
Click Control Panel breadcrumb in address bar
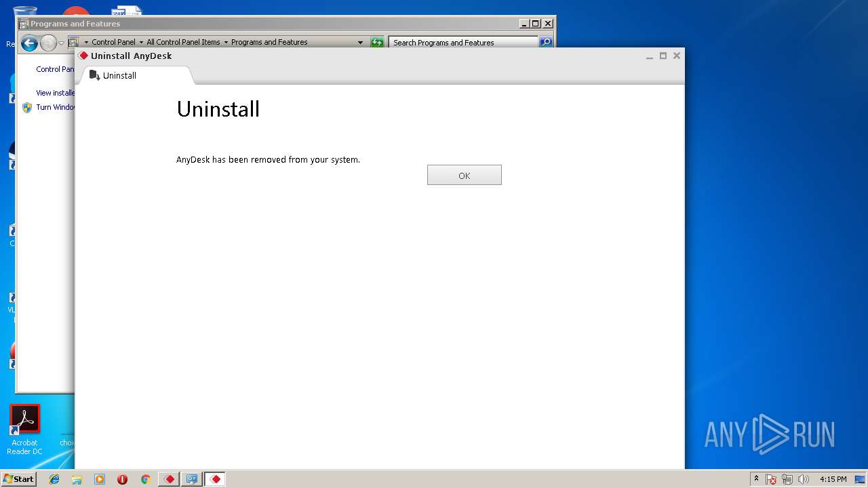[x=113, y=42]
